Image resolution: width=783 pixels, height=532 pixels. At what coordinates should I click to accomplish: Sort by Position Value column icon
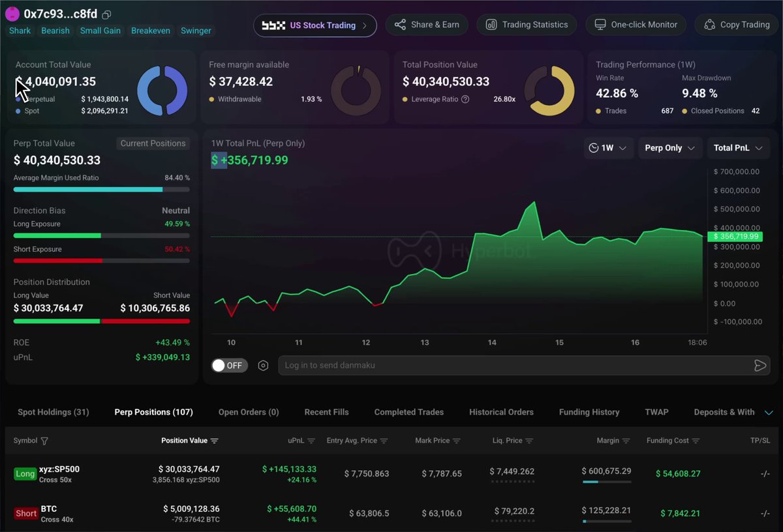tap(214, 441)
